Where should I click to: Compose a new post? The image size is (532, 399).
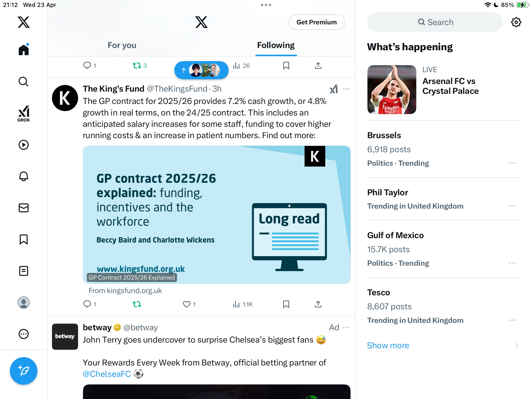(24, 371)
